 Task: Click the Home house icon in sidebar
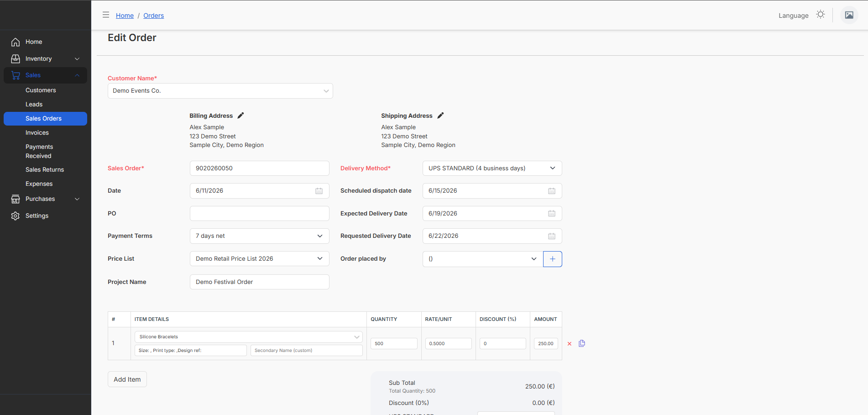tap(16, 42)
